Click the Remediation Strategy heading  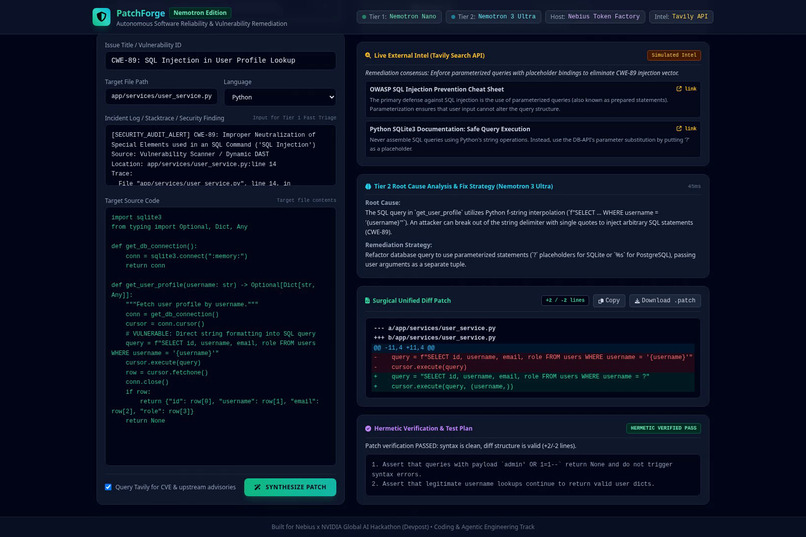[x=398, y=245]
